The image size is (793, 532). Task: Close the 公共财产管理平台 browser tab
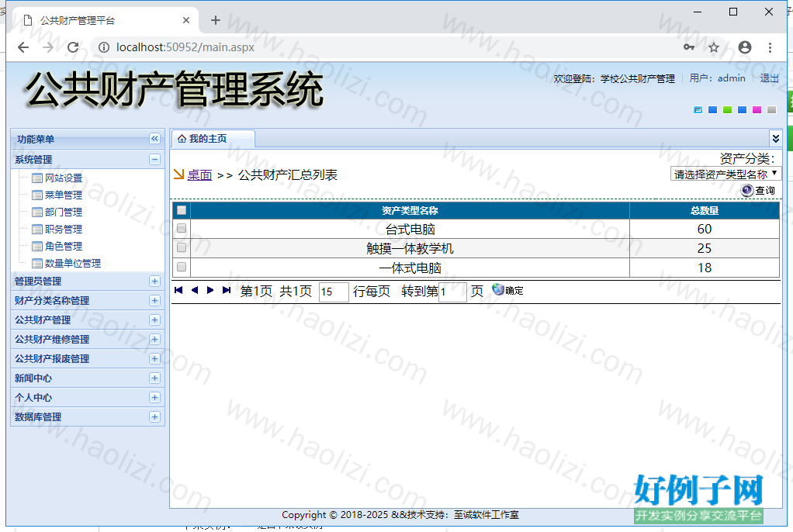(x=186, y=20)
